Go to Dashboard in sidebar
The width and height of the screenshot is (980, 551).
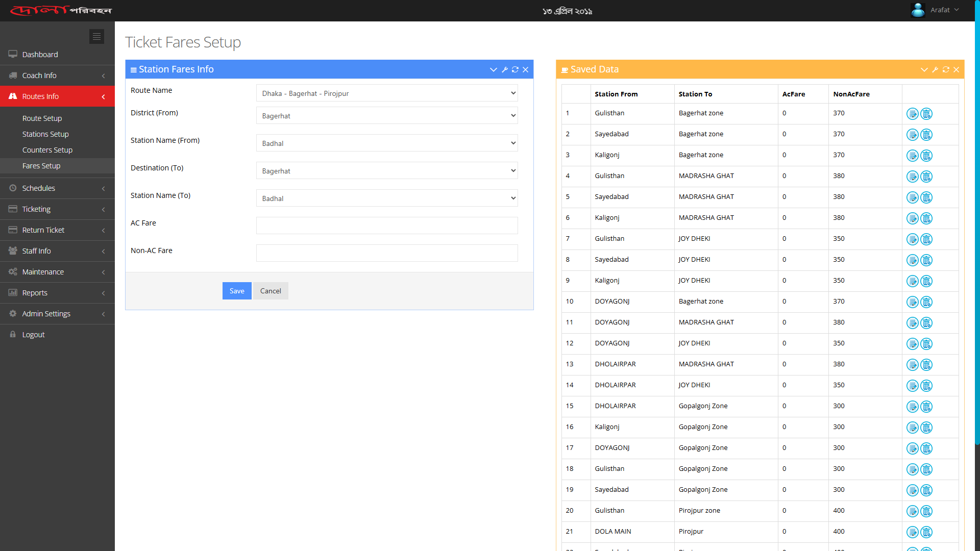(40, 55)
